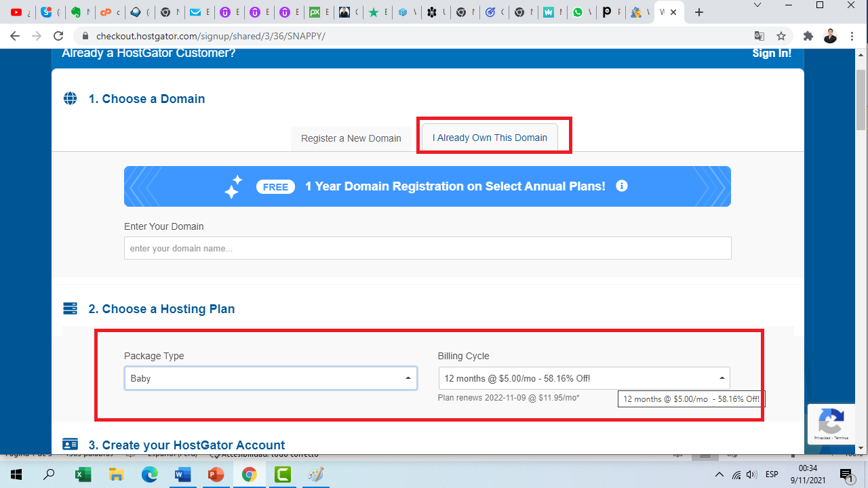
Task: Open Microsoft Edge from the taskbar
Action: point(149,474)
